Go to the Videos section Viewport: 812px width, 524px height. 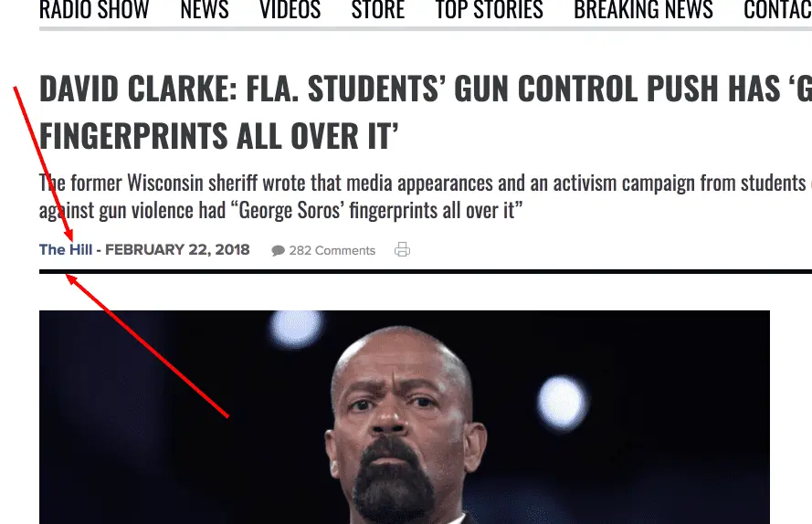pos(290,10)
